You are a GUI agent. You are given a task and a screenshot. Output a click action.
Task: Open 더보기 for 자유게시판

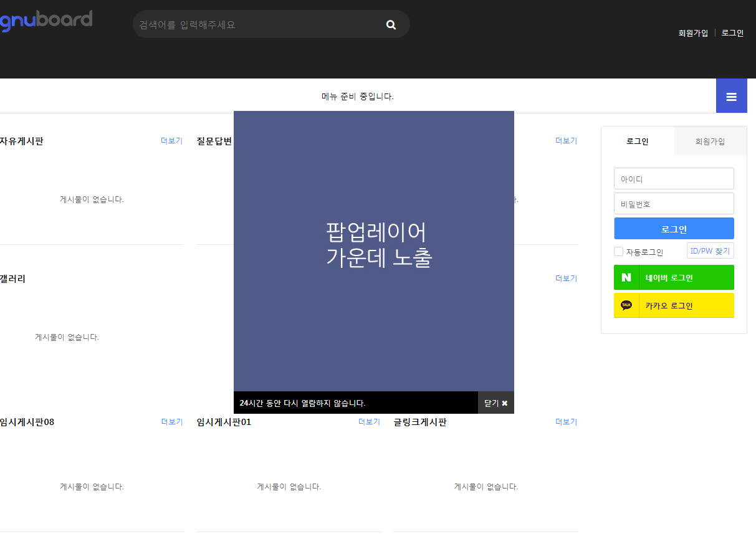point(171,141)
